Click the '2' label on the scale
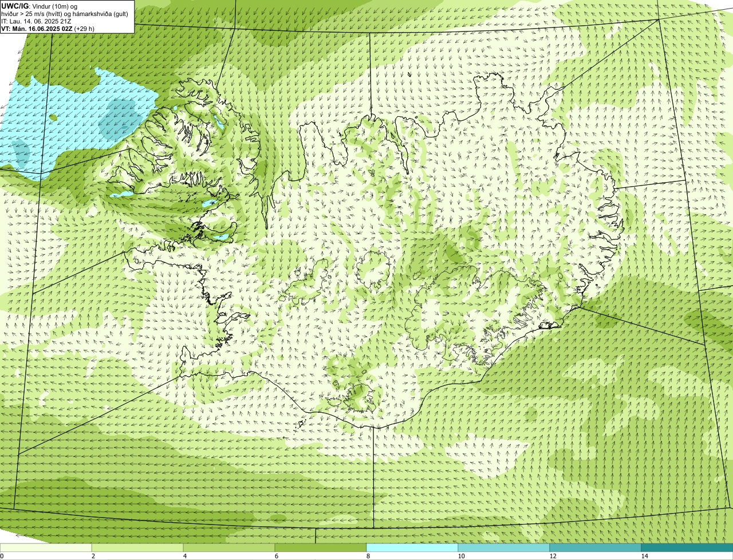This screenshot has width=733, height=560. [x=93, y=556]
